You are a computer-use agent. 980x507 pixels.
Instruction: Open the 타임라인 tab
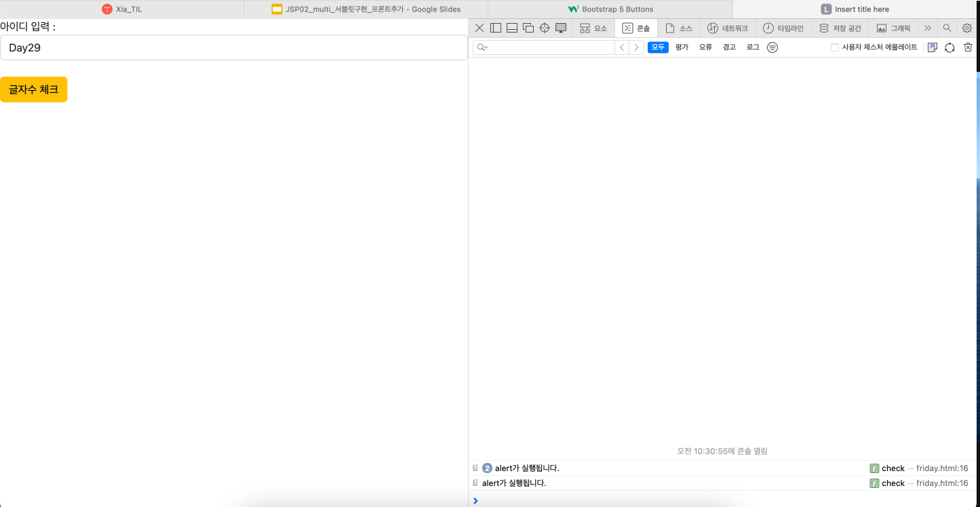(x=783, y=28)
